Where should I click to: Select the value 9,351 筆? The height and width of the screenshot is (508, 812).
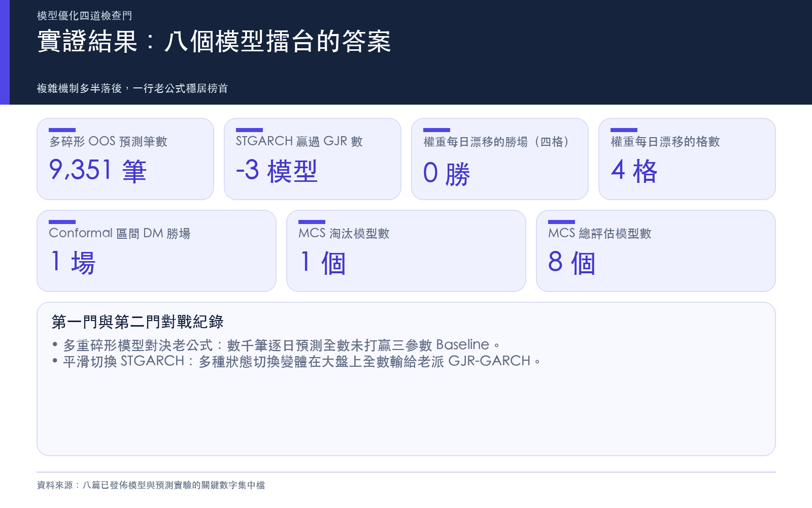point(98,170)
